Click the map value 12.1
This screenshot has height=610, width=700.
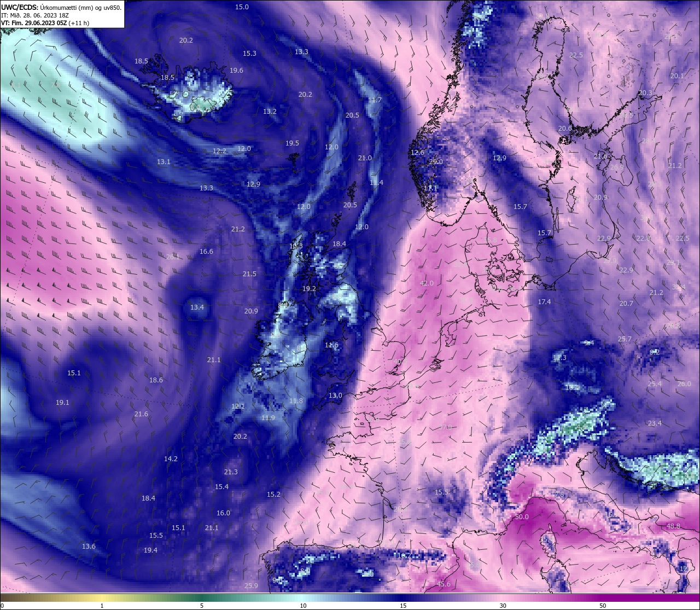click(238, 406)
